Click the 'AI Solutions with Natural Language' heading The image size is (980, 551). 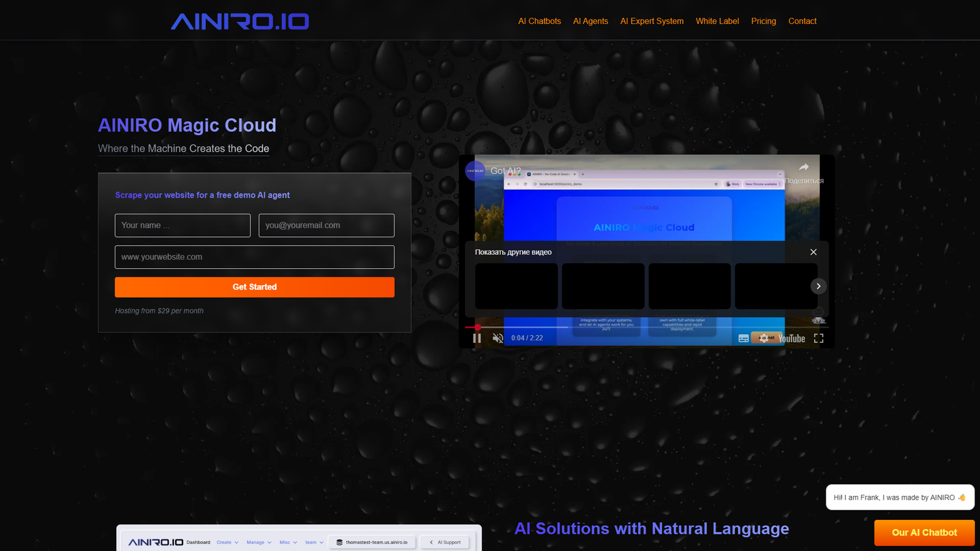pos(652,529)
